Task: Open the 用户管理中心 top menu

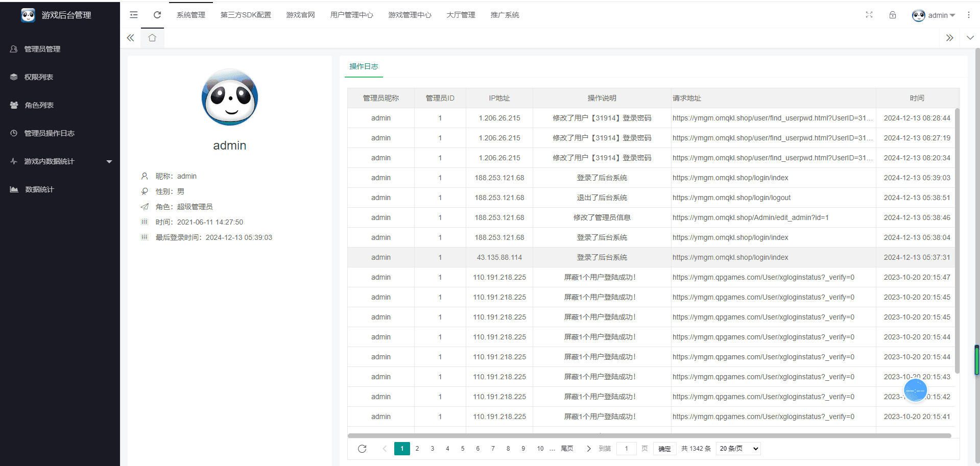Action: [352, 15]
